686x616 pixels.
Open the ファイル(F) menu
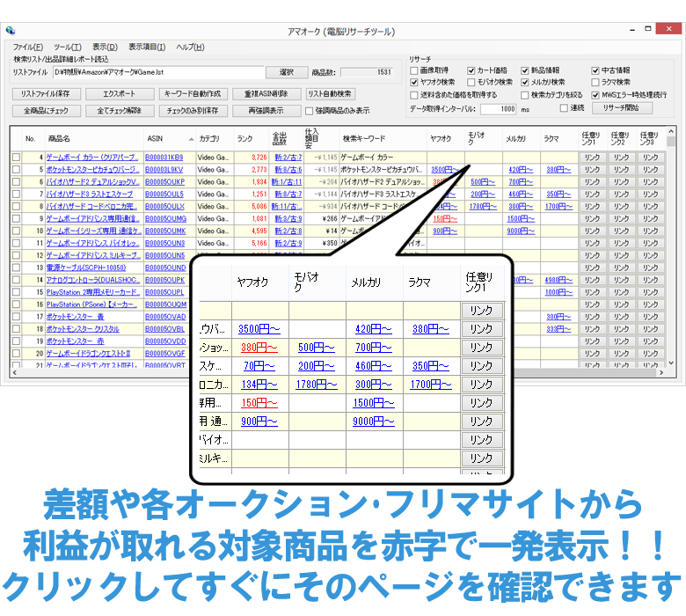28,48
